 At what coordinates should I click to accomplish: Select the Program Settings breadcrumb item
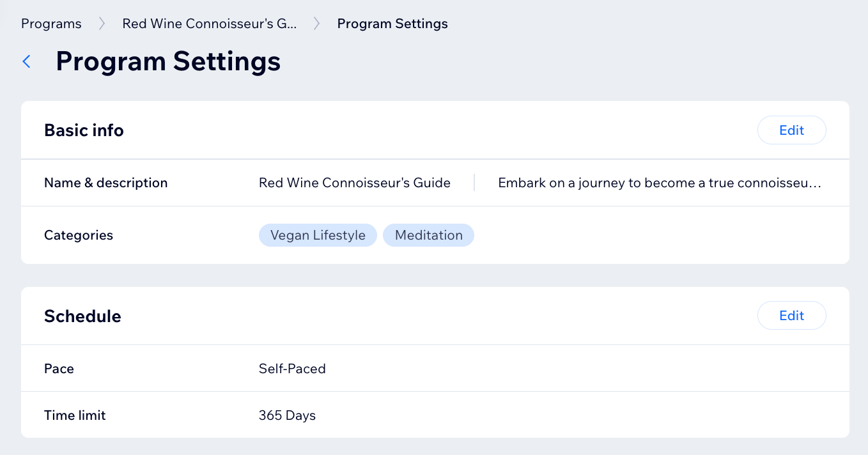[392, 24]
